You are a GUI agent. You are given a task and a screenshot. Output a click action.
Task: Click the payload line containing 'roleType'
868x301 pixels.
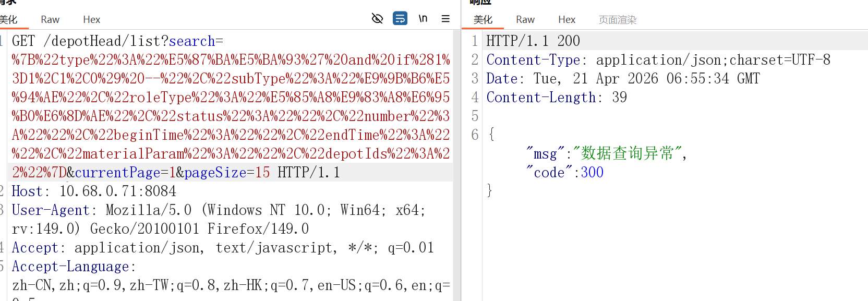coord(231,97)
